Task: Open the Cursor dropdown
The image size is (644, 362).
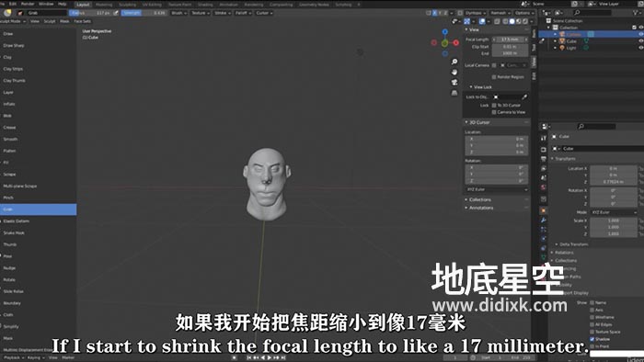Action: pyautogui.click(x=264, y=13)
